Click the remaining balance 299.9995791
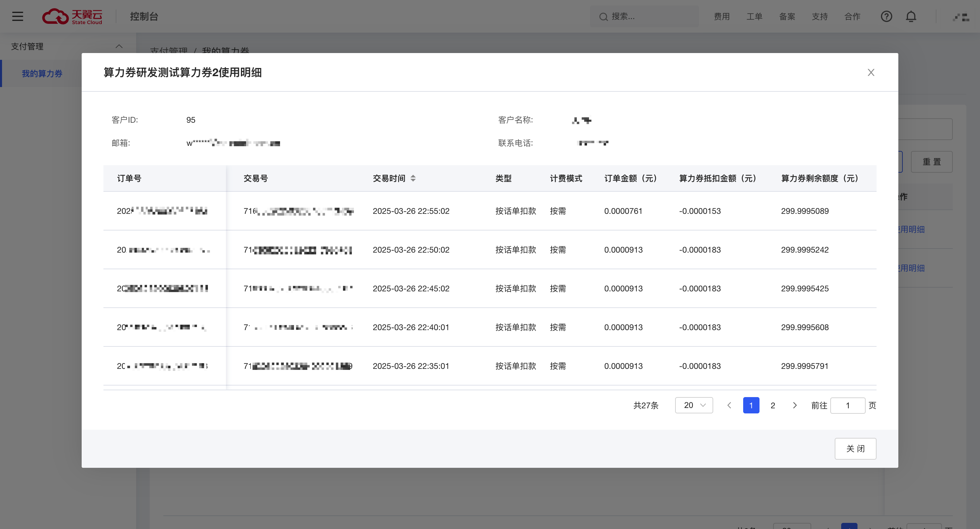This screenshot has height=529, width=980. pos(805,366)
